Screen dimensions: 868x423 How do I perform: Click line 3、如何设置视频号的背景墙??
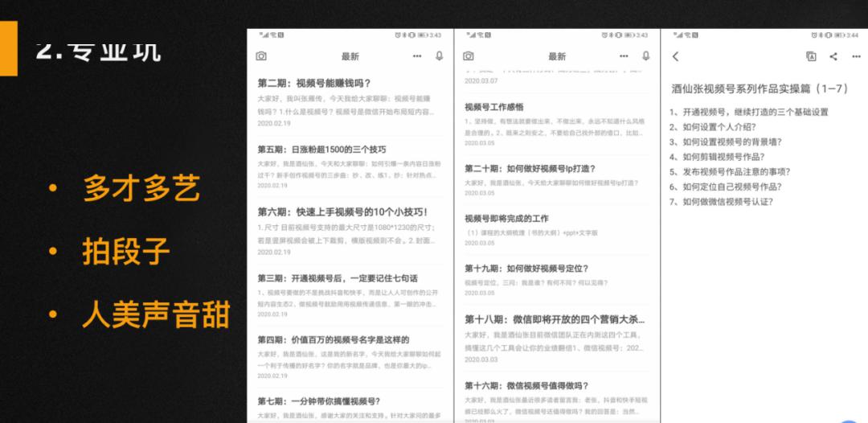pyautogui.click(x=725, y=142)
